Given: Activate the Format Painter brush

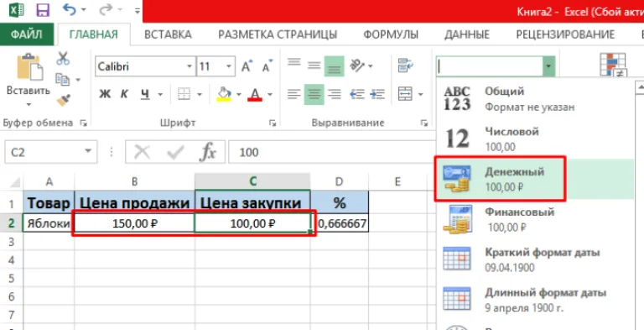Looking at the screenshot, I should (x=63, y=100).
